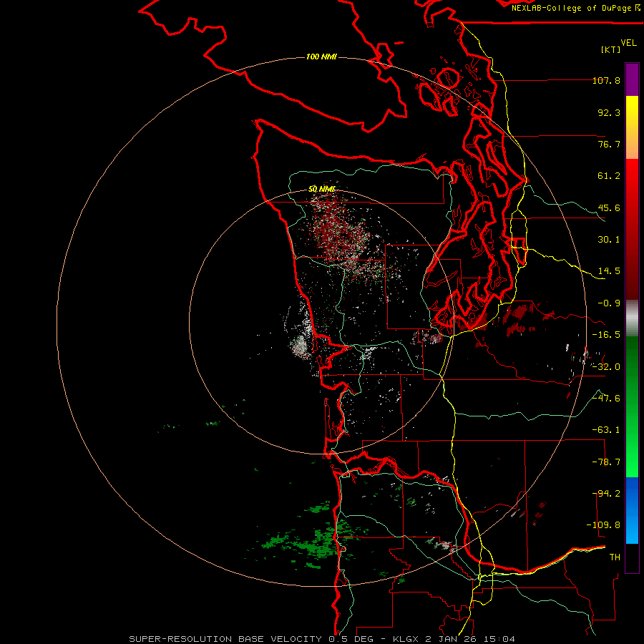Viewport: 644px width, 644px height.
Task: Click the -47.6 velocity scale value
Action: (606, 399)
